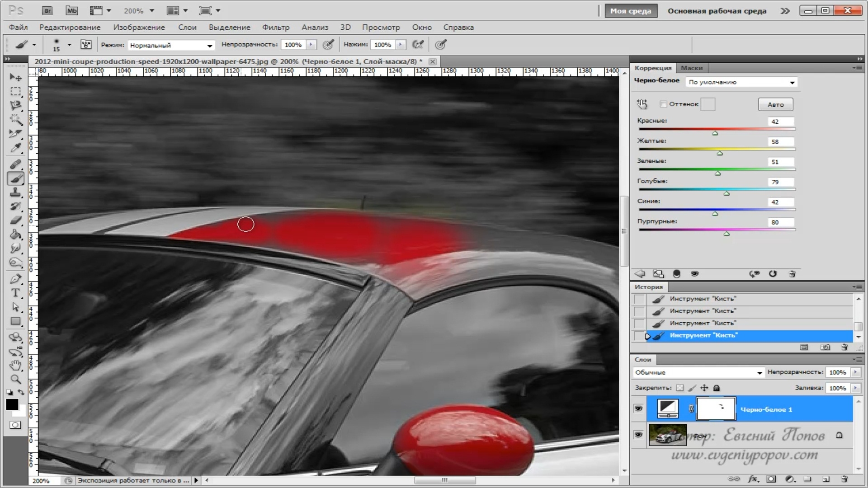Click the Авто button
868x488 pixels.
775,104
